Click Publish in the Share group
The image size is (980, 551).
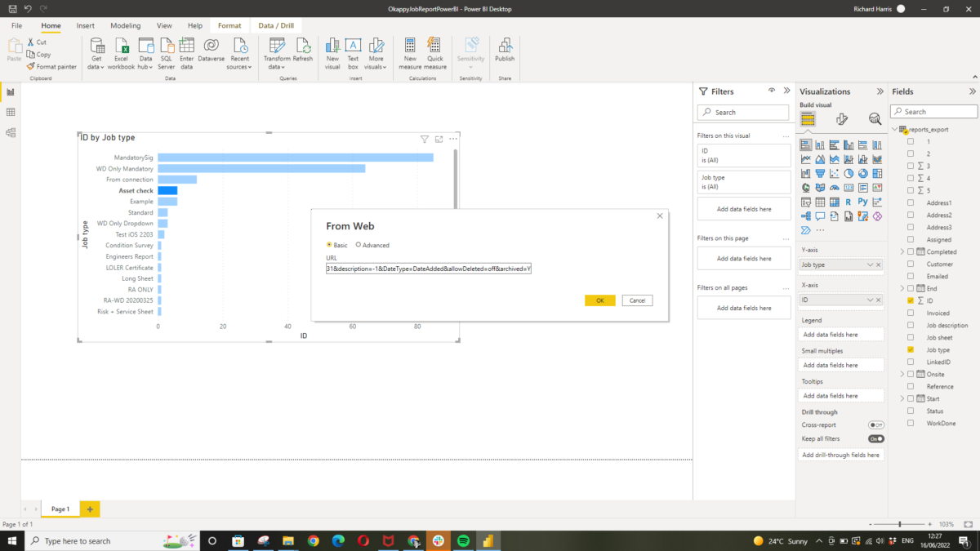click(505, 52)
